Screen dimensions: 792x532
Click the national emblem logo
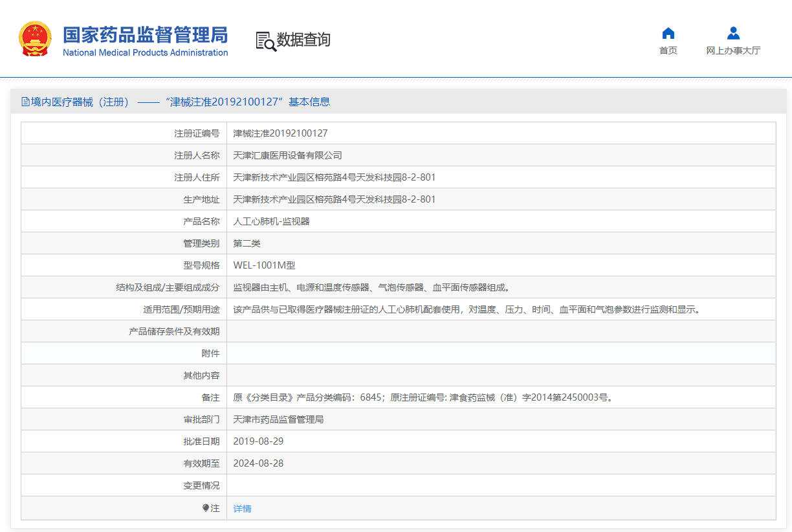tap(35, 39)
